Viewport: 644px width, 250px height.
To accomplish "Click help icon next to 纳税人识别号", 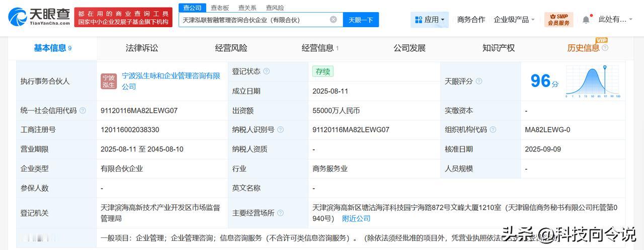I will 280,130.
